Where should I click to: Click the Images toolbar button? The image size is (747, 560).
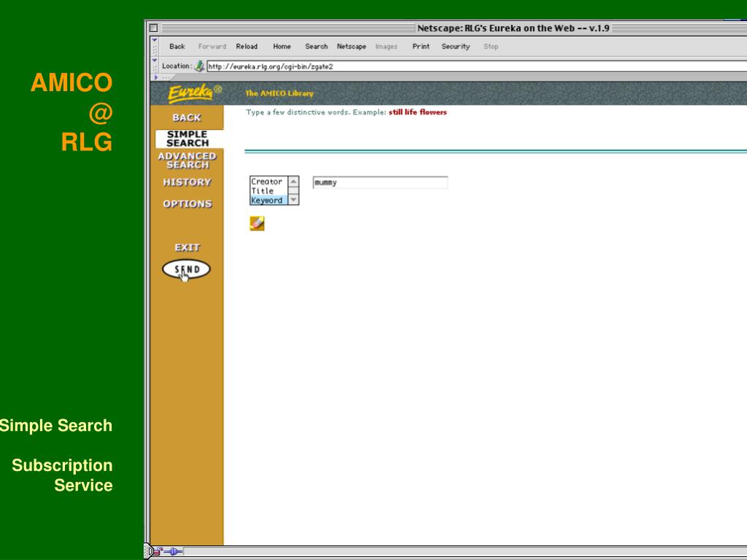387,47
